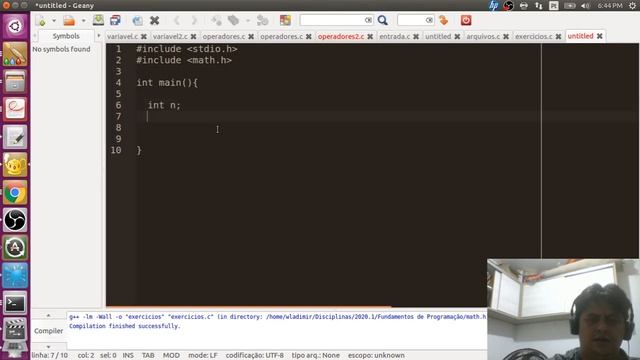Focus the go-to-line number field

point(411,20)
